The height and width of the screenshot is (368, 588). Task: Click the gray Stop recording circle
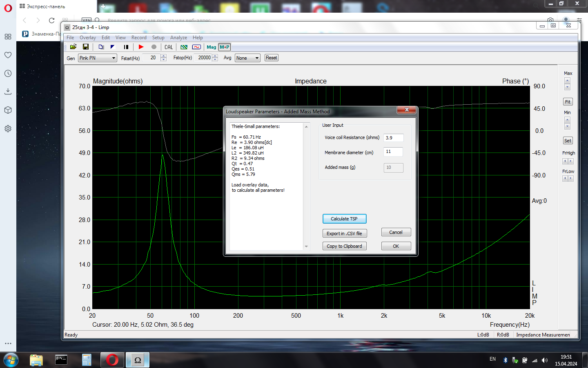(x=154, y=47)
